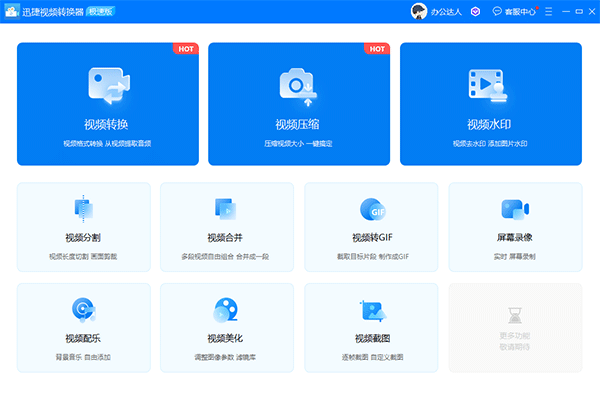
Task: Select the 屏幕录像 screen record icon
Action: 515,209
